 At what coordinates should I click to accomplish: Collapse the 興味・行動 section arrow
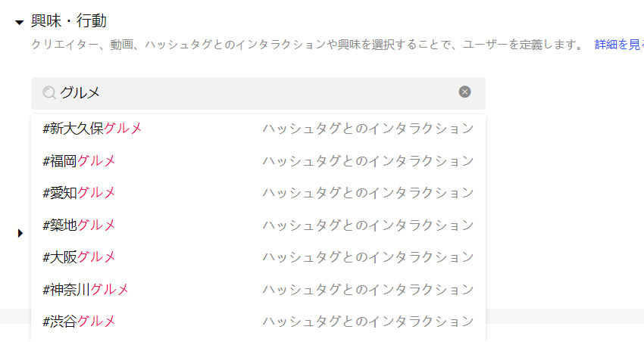tap(19, 22)
